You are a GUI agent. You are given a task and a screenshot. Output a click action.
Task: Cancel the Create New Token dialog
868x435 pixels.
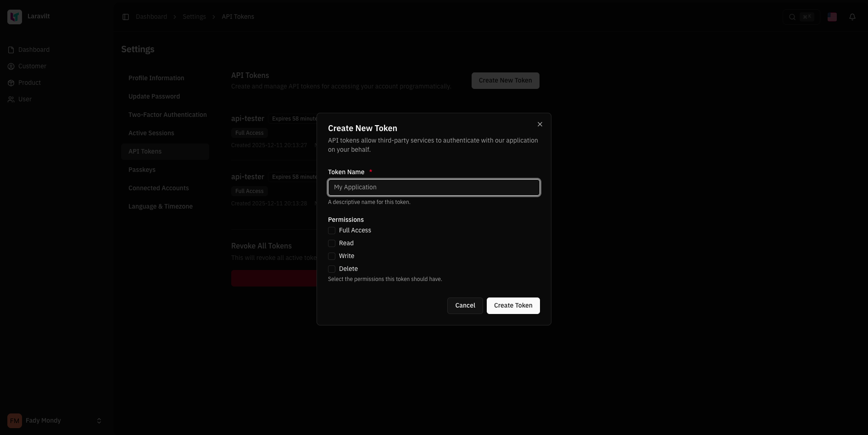click(x=465, y=305)
